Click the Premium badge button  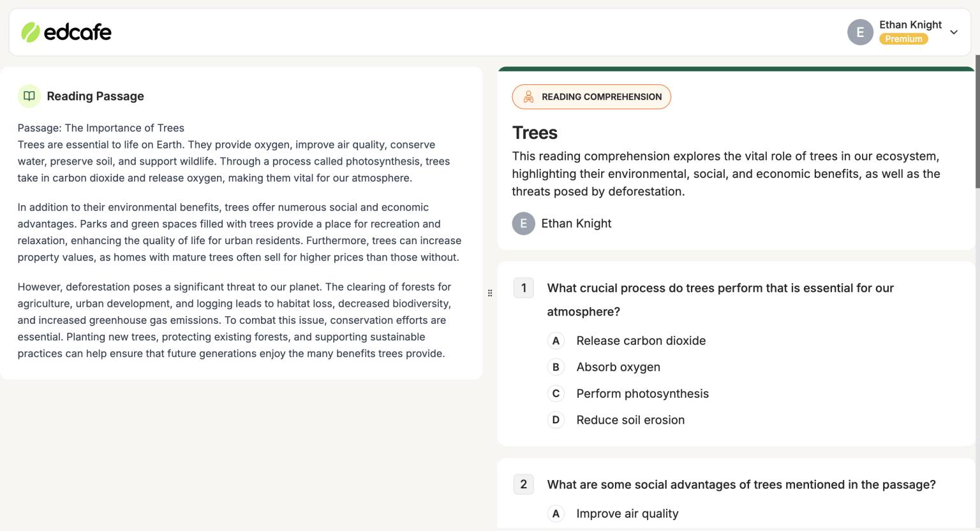pos(903,38)
